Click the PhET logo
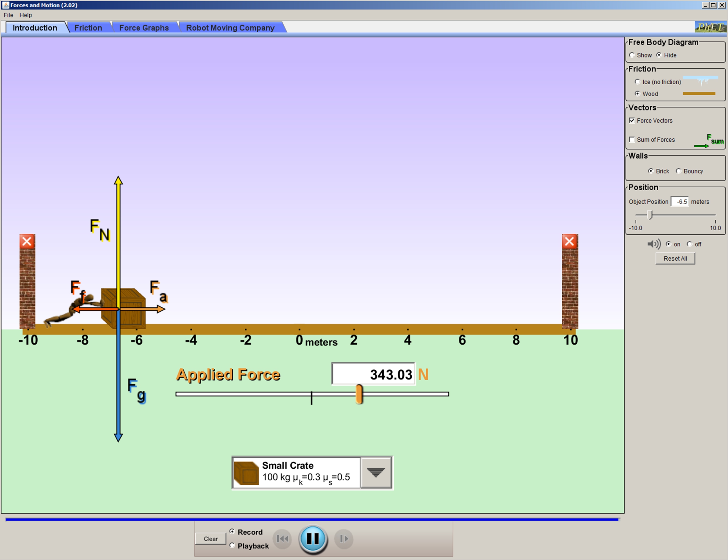This screenshot has height=560, width=728. 710,27
